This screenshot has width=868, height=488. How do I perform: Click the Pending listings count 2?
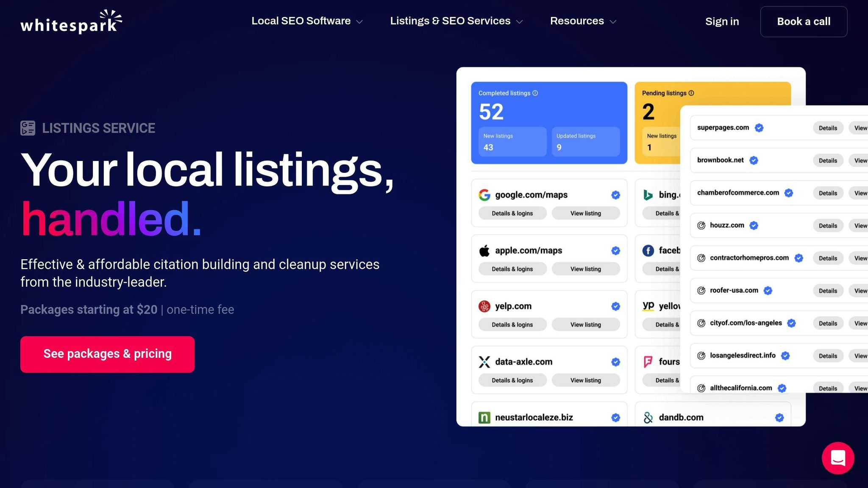click(648, 112)
